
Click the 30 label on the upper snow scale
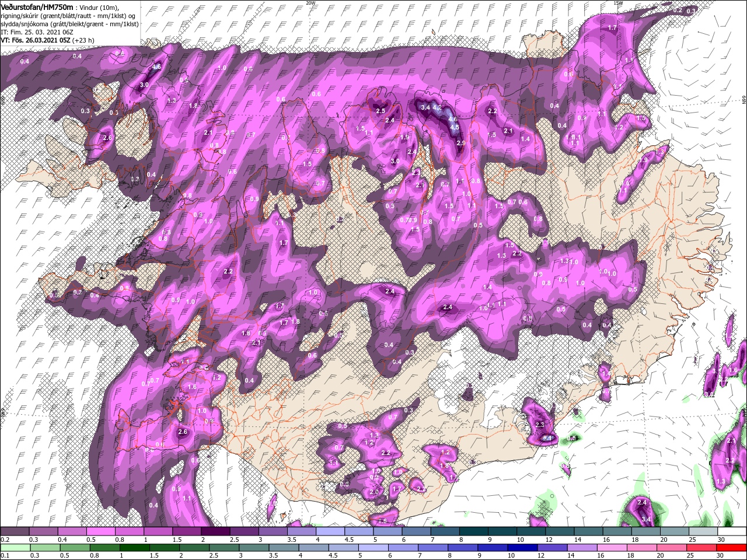coord(721,540)
